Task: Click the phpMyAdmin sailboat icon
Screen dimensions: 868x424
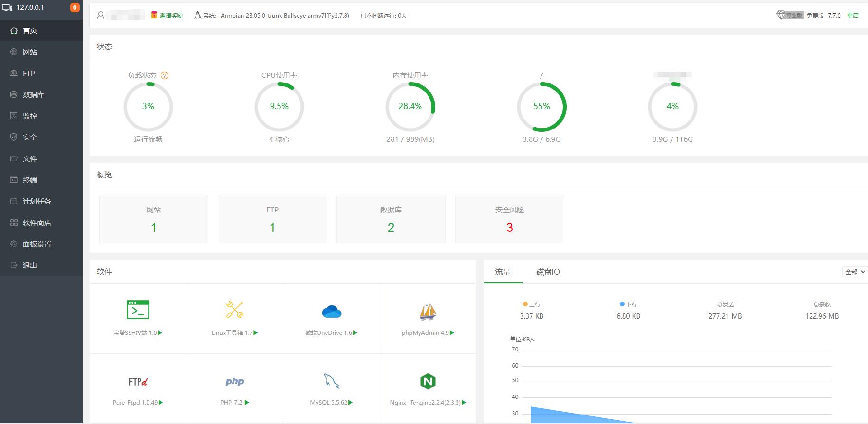Action: pos(428,312)
